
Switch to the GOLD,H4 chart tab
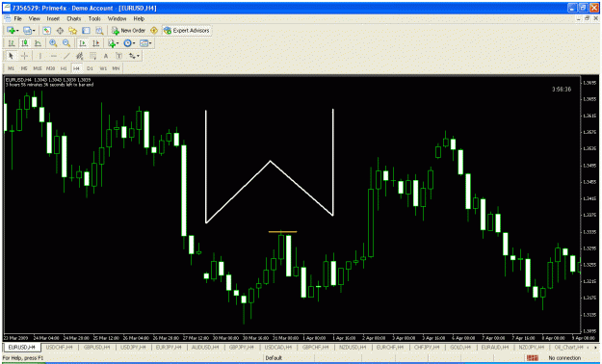coord(460,347)
